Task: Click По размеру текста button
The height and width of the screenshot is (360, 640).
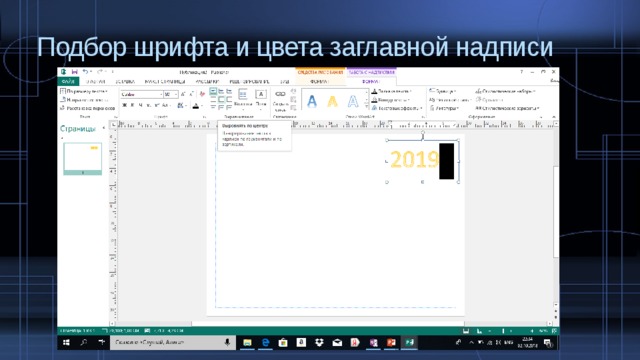Action: coord(84,91)
